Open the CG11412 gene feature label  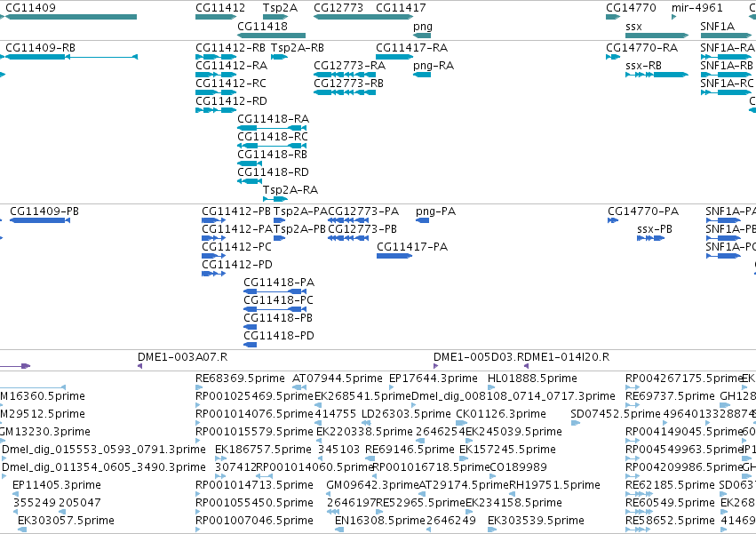tap(220, 8)
